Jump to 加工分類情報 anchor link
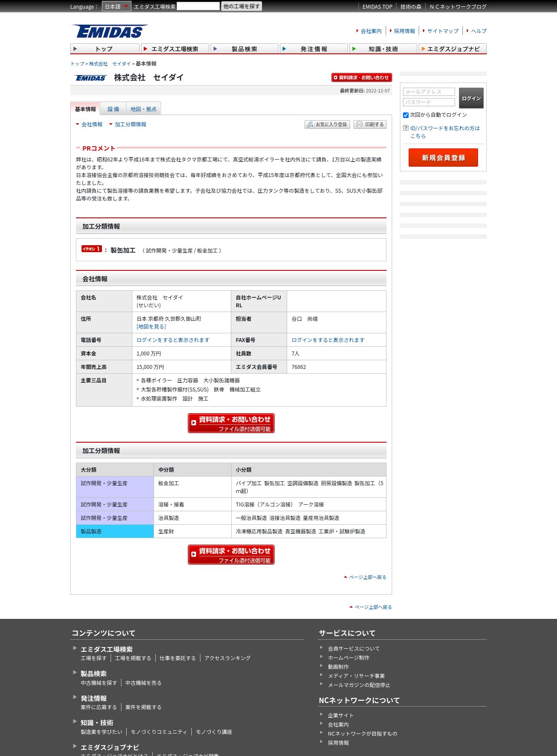Screen dimensions: 557x756 point(131,125)
